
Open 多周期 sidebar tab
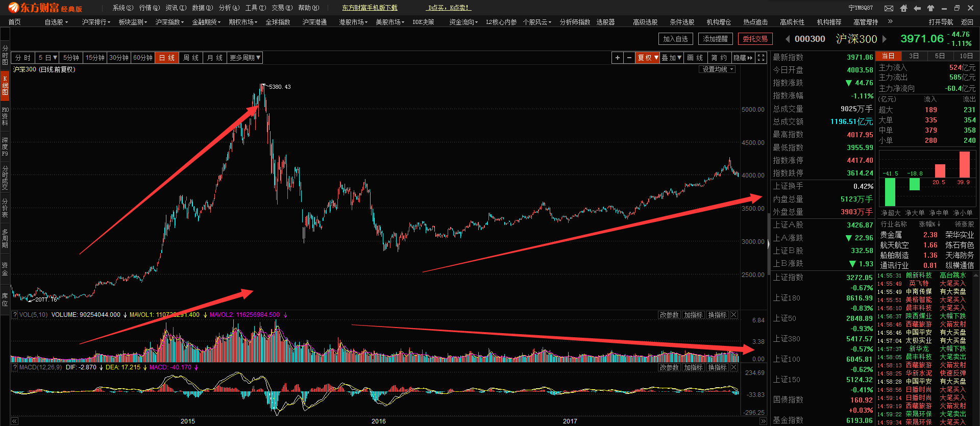click(5, 238)
